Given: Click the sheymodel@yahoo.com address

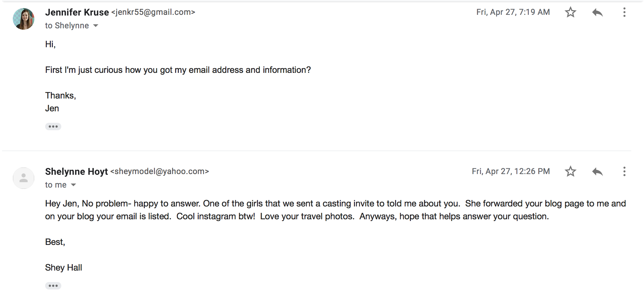Looking at the screenshot, I should pos(160,171).
